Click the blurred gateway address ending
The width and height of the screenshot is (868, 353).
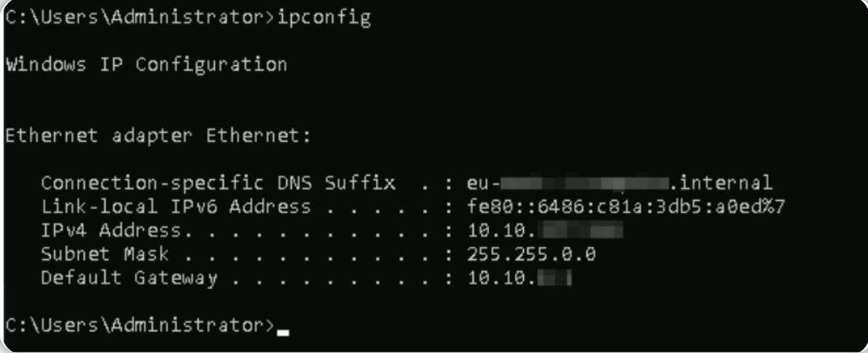pos(554,278)
